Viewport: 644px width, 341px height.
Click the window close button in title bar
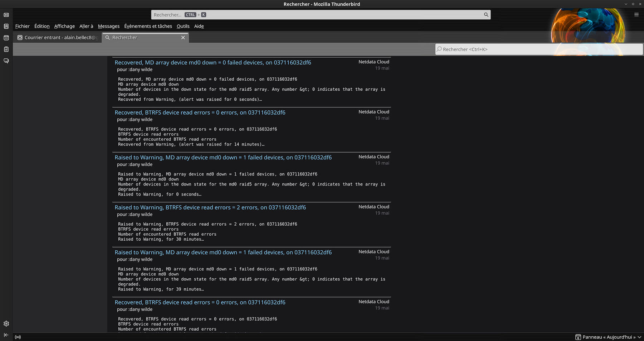pos(640,4)
